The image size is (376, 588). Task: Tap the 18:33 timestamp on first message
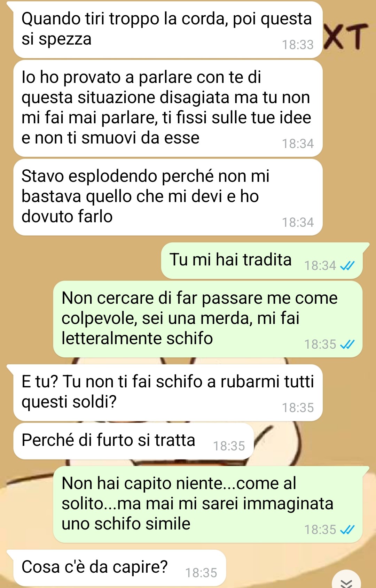pyautogui.click(x=298, y=45)
